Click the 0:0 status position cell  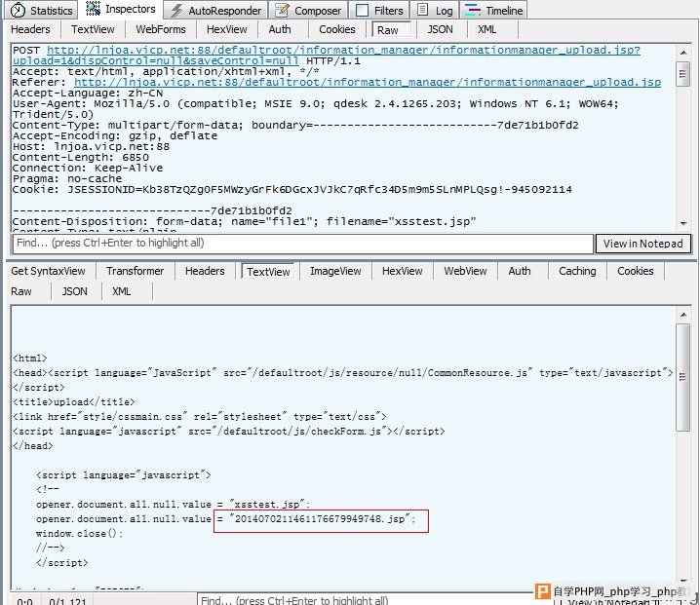[x=24, y=601]
